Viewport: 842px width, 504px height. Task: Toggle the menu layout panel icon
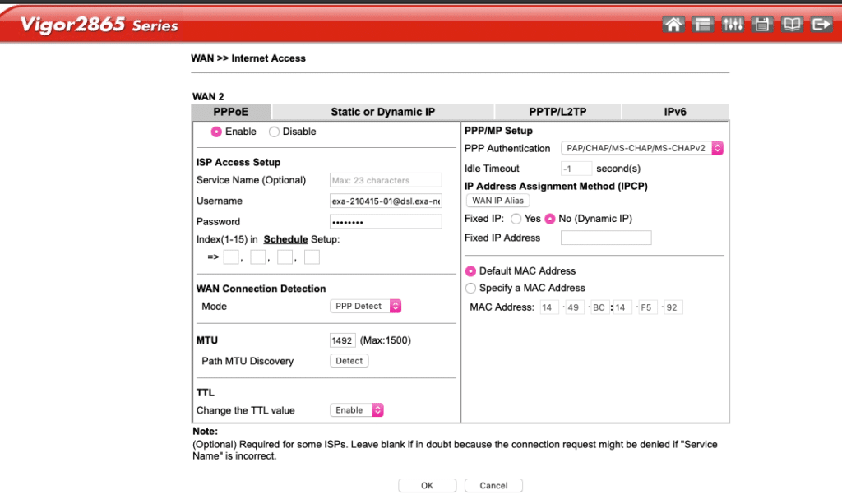click(x=703, y=25)
